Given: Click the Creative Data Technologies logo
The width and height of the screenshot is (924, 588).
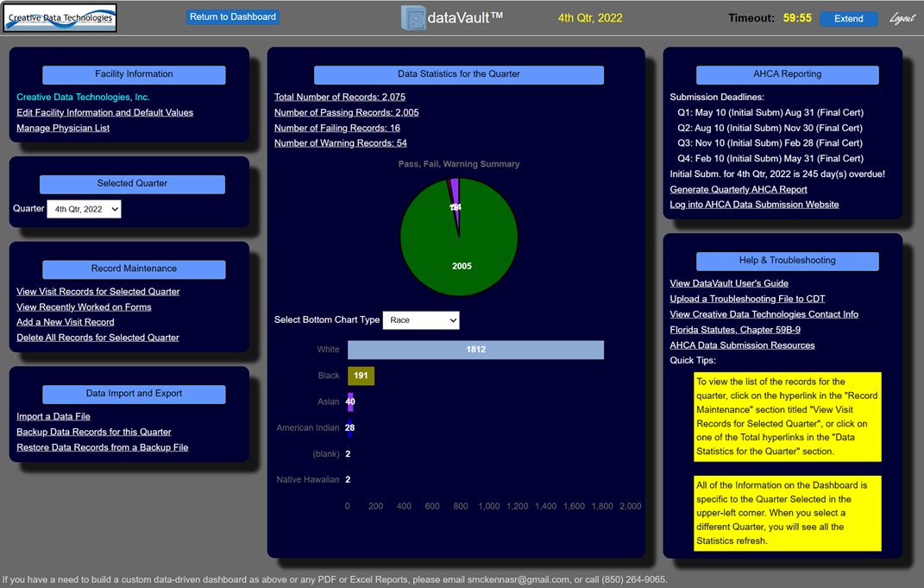Looking at the screenshot, I should coord(60,17).
